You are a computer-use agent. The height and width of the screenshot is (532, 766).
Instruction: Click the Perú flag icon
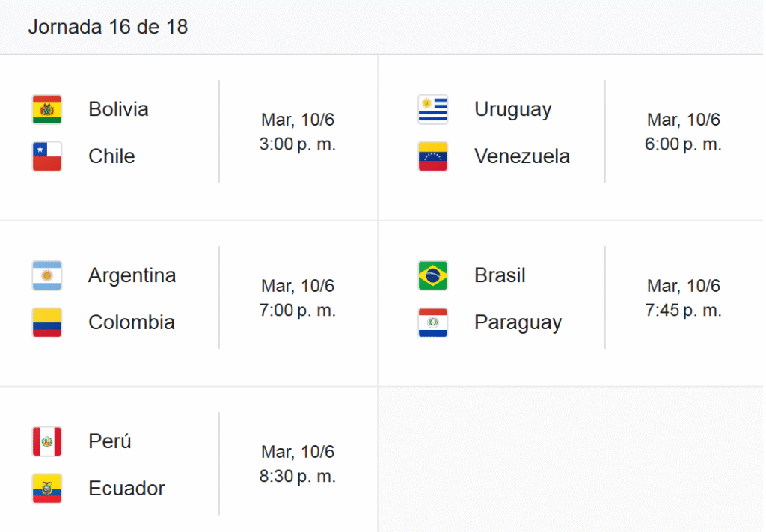[x=47, y=441]
